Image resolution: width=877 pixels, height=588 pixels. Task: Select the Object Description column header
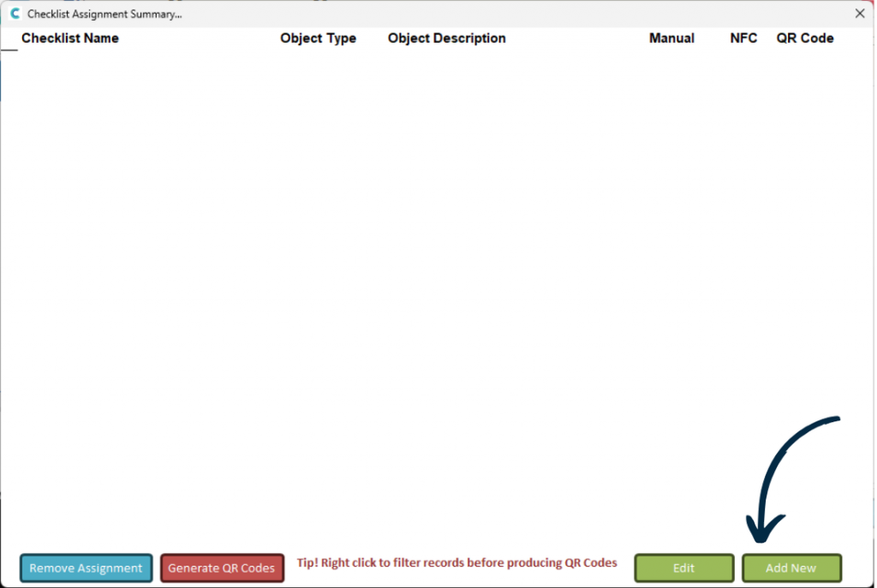446,39
